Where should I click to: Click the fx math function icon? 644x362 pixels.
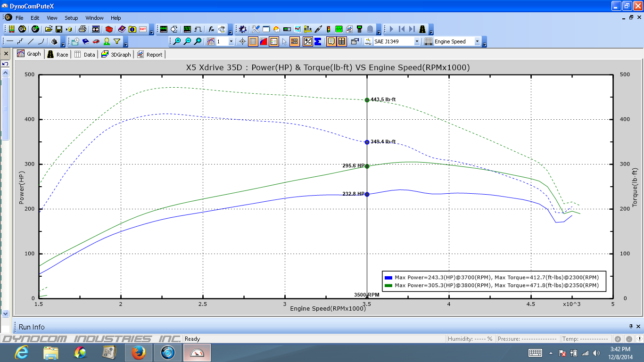coord(211,29)
